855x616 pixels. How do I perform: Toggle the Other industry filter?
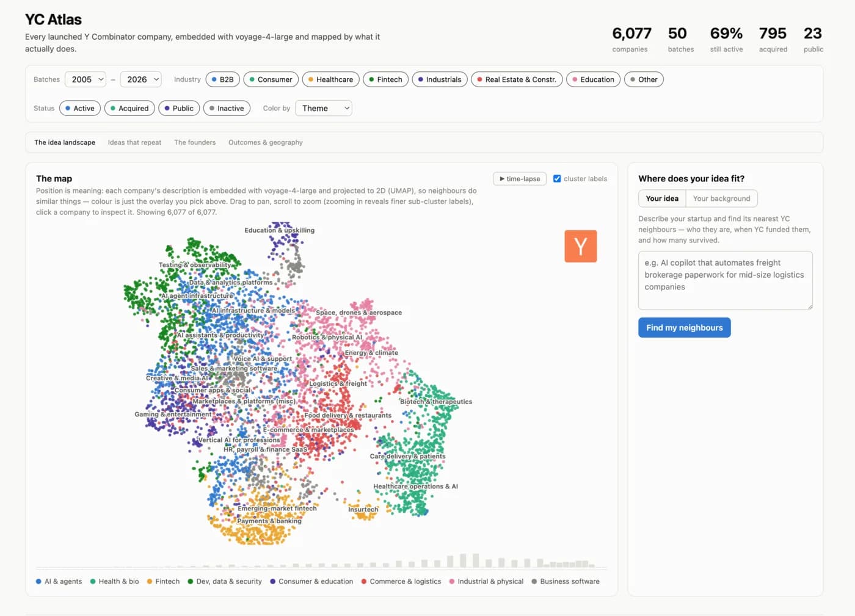click(644, 79)
